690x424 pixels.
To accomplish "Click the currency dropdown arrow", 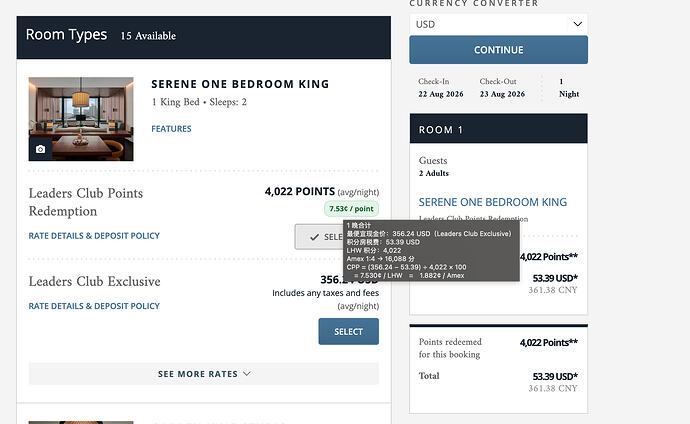I will pos(577,24).
